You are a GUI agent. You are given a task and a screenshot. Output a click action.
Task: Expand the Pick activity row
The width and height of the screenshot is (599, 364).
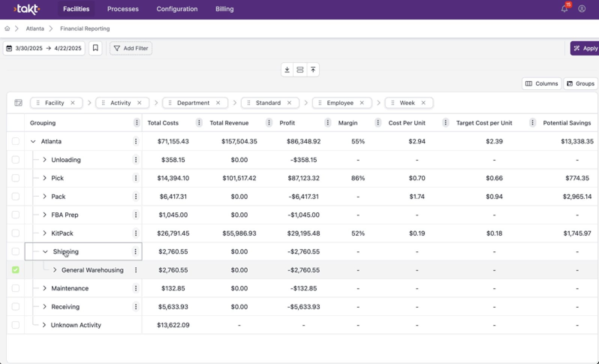(45, 178)
